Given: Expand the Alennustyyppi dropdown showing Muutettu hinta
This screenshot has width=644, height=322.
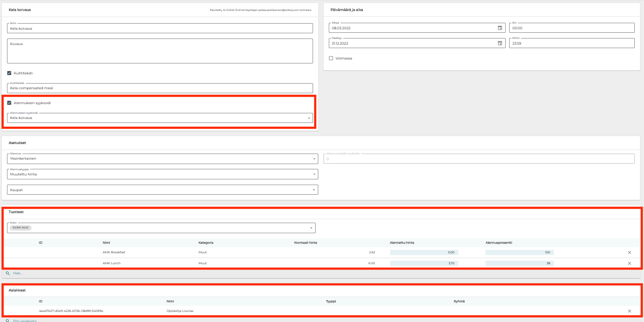Looking at the screenshot, I should pos(162,174).
